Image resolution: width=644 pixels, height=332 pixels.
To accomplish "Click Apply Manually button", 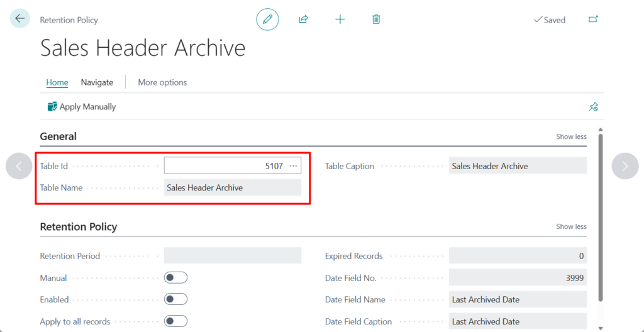I will pos(82,107).
